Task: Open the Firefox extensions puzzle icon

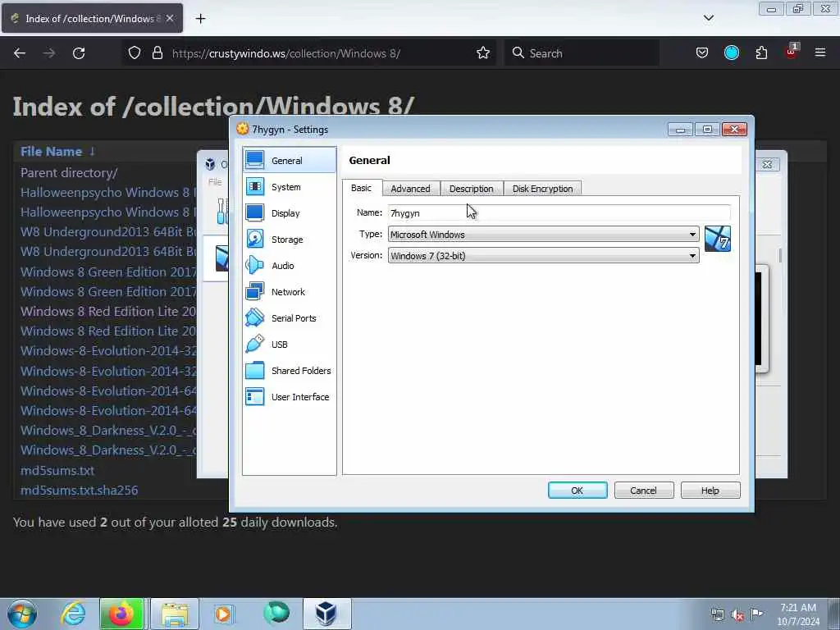Action: point(761,53)
